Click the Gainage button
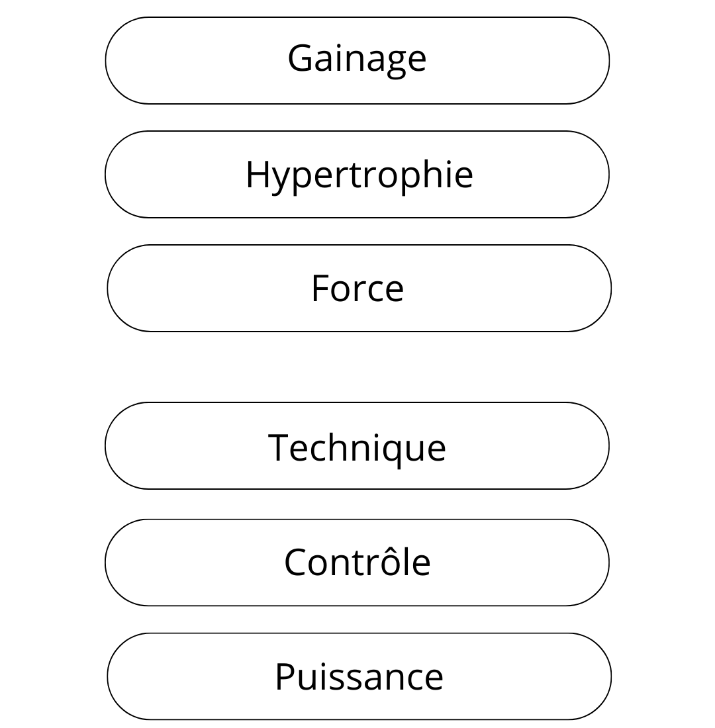Viewport: 715px width, 728px height. pyautogui.click(x=357, y=60)
